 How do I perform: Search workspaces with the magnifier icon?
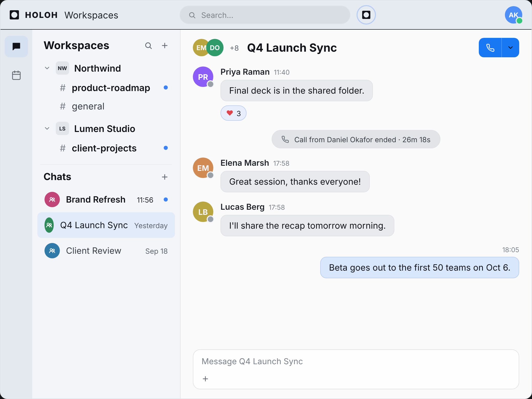(148, 46)
